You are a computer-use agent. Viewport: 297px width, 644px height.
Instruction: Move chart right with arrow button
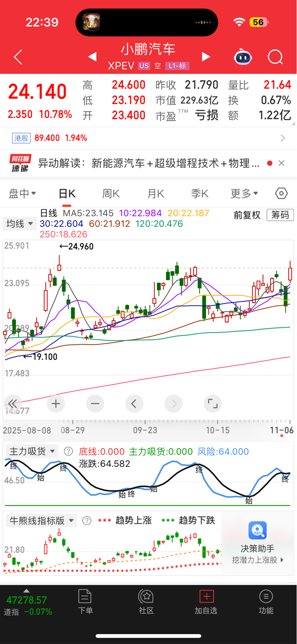pyautogui.click(x=174, y=404)
